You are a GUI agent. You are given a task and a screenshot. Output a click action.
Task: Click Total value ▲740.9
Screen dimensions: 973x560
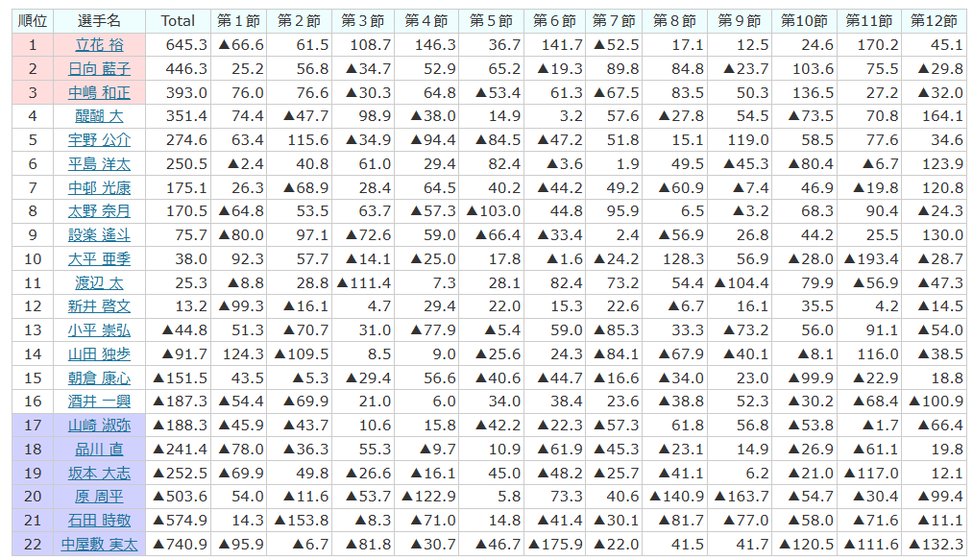[x=180, y=545]
